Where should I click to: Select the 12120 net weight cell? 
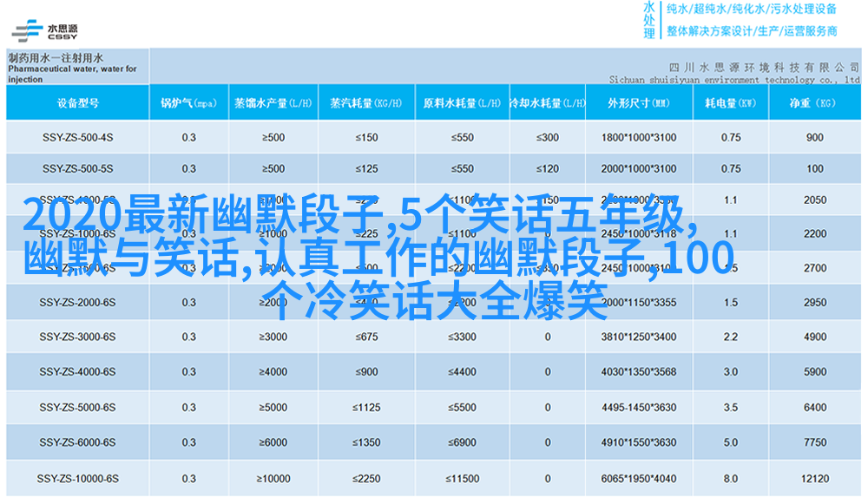tap(814, 479)
